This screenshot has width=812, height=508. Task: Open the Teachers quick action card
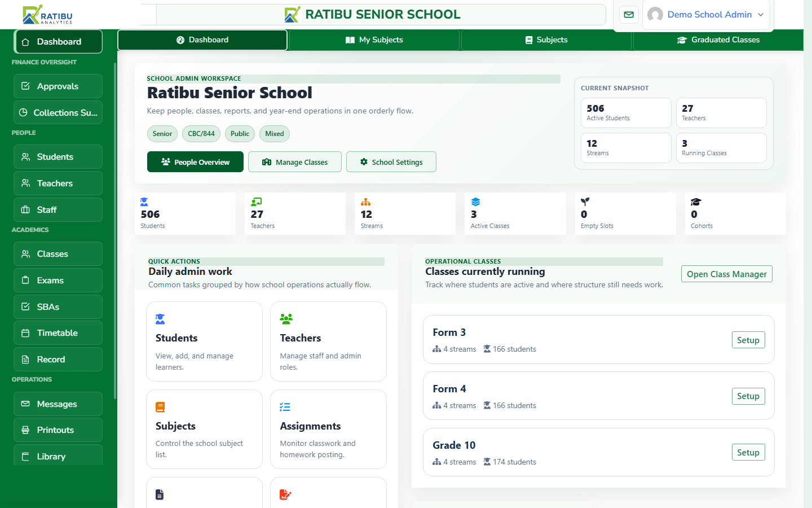point(328,341)
